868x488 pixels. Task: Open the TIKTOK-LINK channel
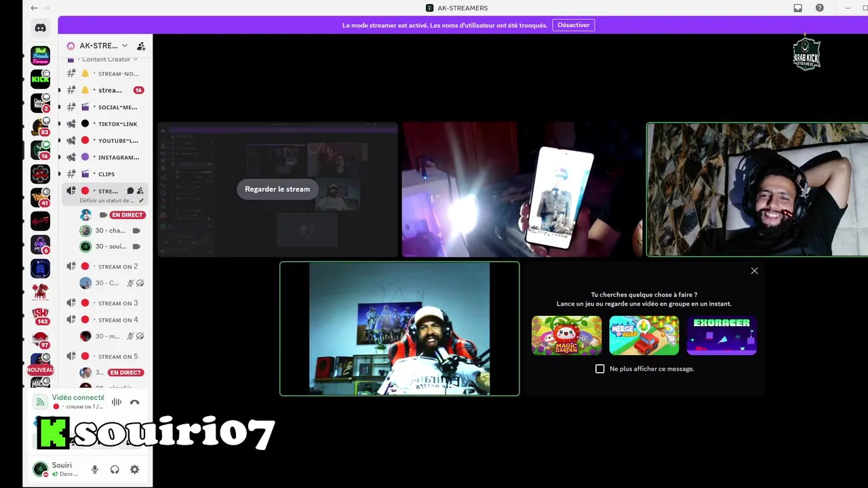(105, 124)
